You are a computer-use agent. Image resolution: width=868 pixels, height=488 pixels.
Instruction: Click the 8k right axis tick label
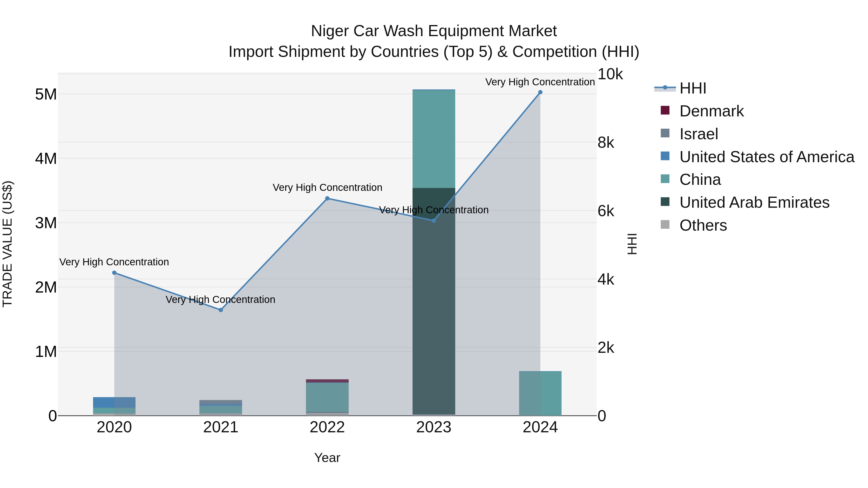click(606, 143)
